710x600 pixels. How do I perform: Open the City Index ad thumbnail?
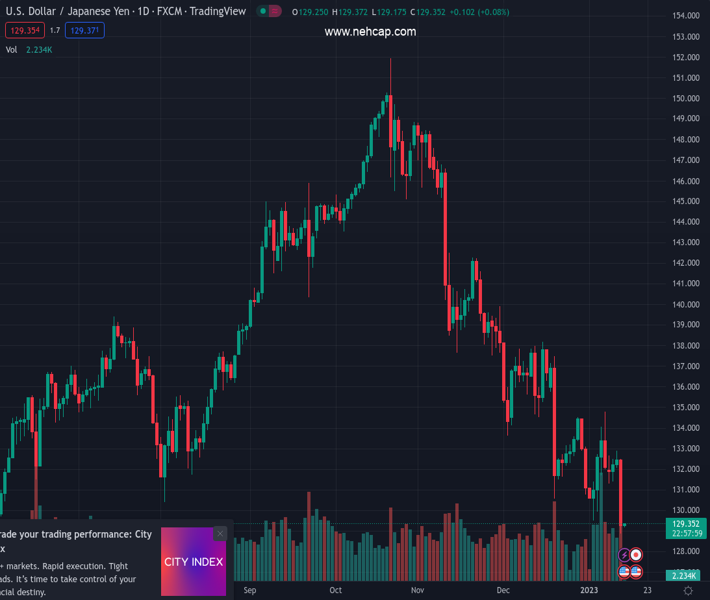click(x=193, y=562)
